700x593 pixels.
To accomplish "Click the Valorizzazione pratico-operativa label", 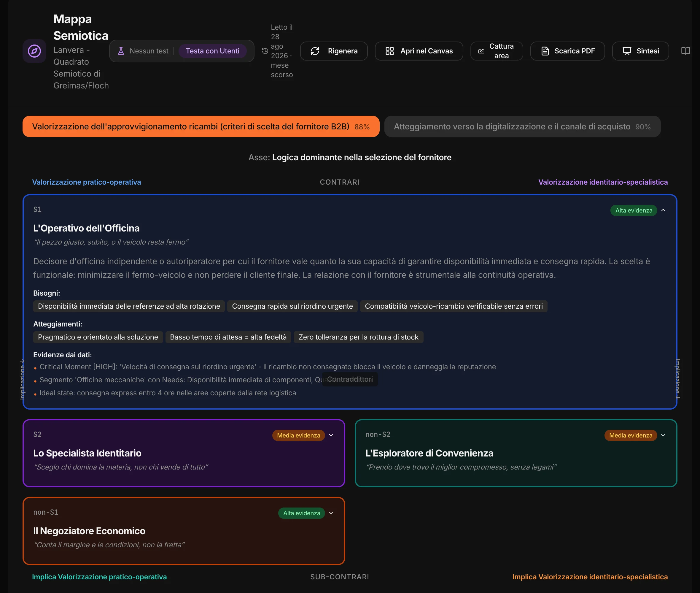I will [x=87, y=182].
